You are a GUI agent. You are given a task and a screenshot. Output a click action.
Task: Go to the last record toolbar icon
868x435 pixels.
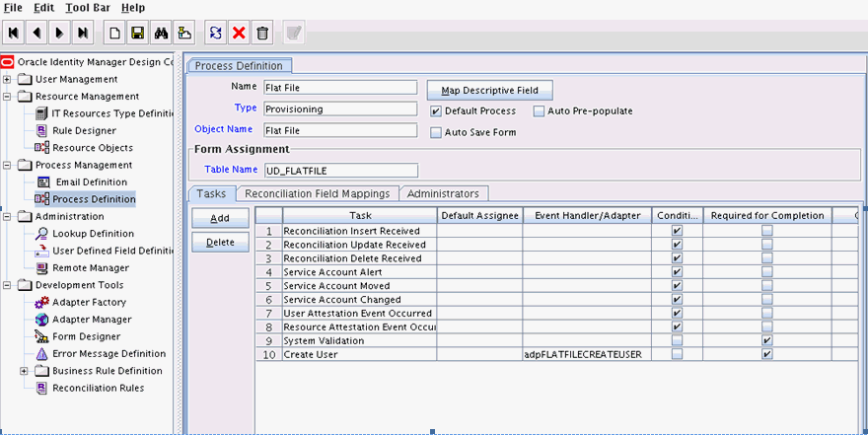[x=83, y=34]
